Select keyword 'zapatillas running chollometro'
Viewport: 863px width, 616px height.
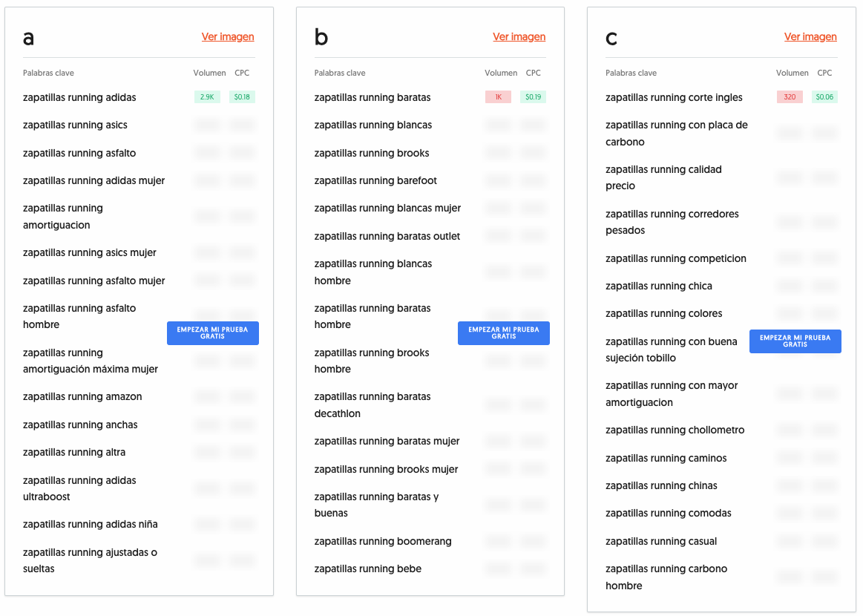coord(675,430)
